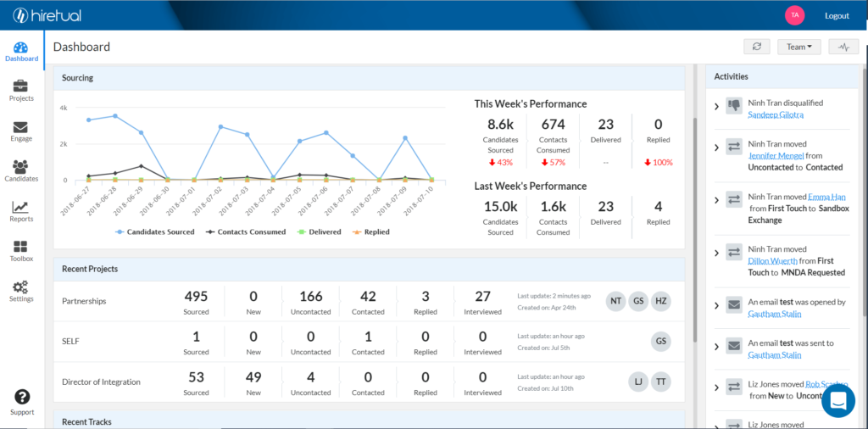This screenshot has width=868, height=429.
Task: Open the Emma Han candidate link
Action: 826,197
